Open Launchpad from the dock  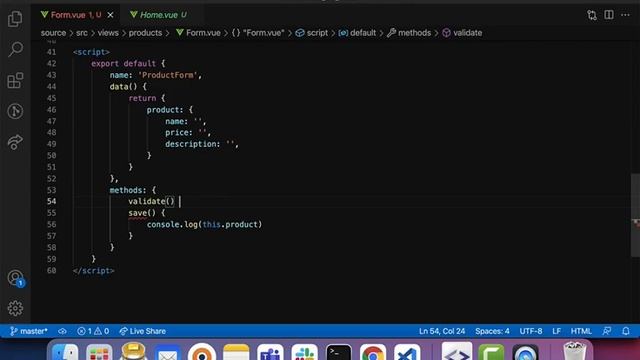(x=99, y=352)
